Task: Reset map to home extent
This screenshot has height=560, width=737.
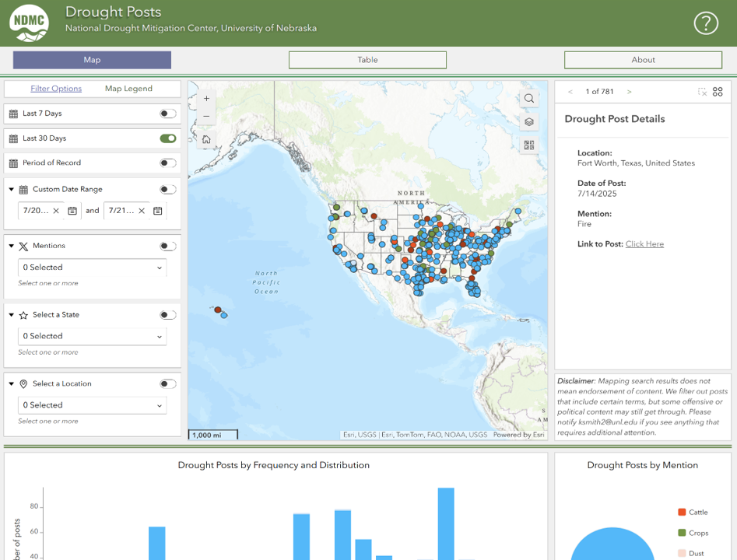Action: tap(206, 139)
